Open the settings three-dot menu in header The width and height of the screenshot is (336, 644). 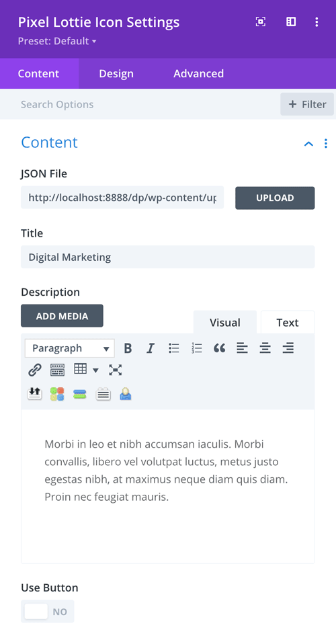(317, 22)
